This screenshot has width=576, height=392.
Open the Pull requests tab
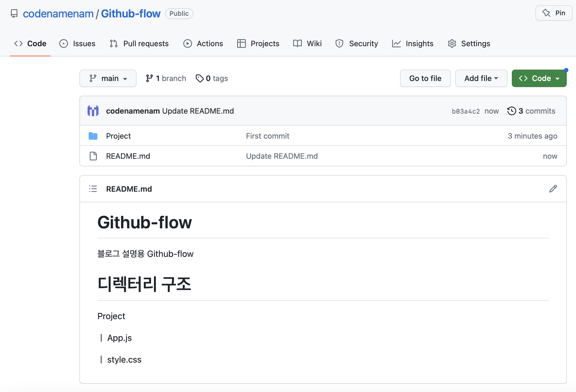click(139, 43)
